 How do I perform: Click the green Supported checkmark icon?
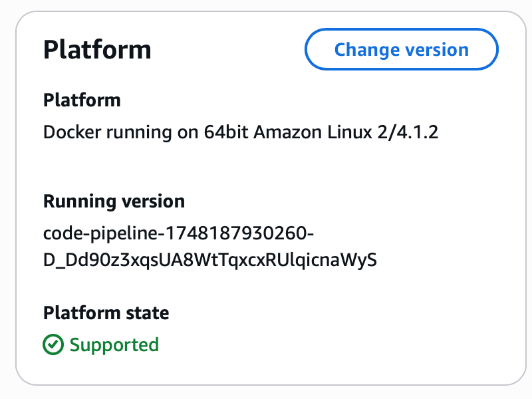tap(53, 344)
